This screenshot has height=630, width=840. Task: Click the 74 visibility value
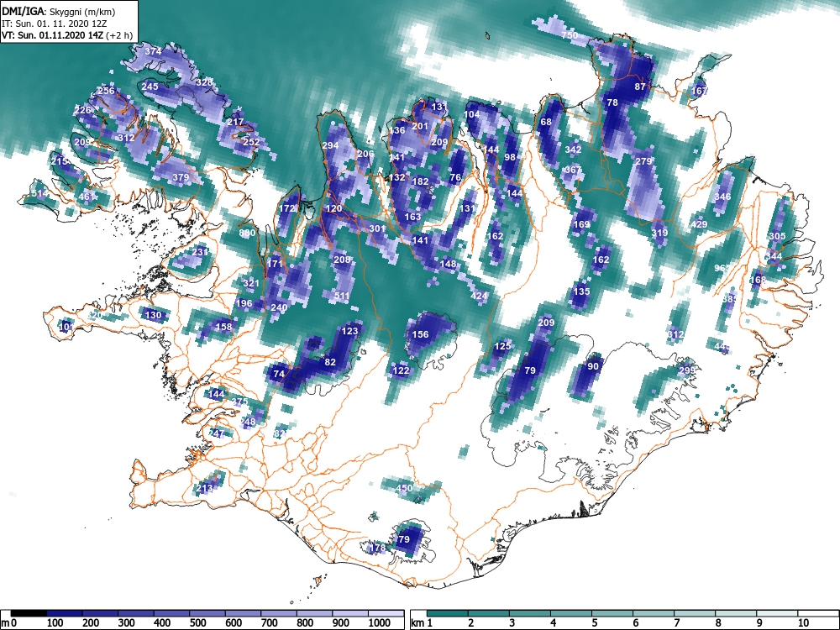click(279, 374)
